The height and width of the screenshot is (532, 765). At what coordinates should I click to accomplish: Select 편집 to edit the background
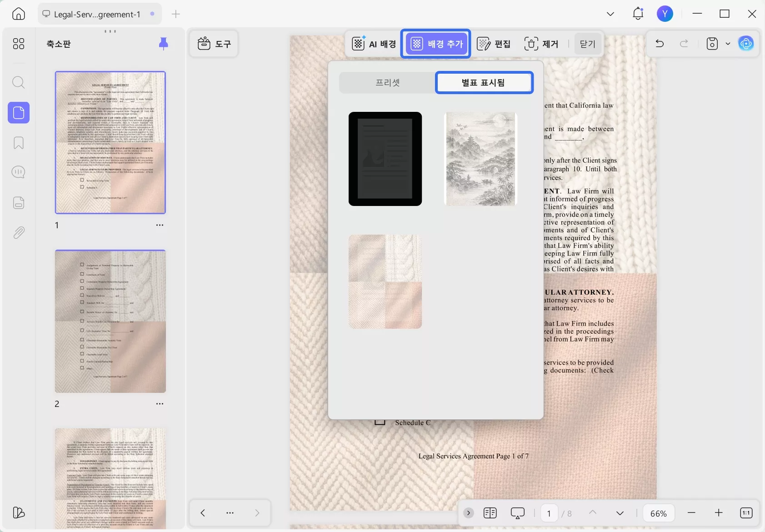pos(494,44)
